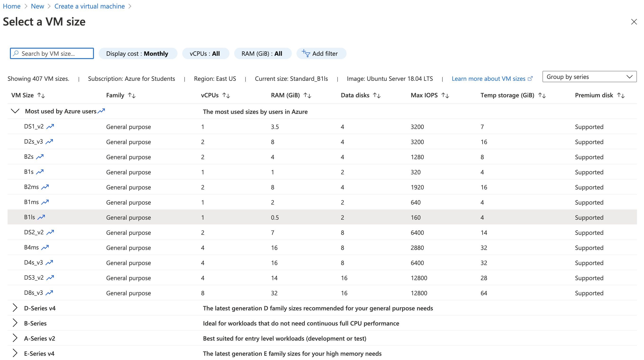
Task: Expand the D-Series v4 group
Action: pyautogui.click(x=15, y=308)
